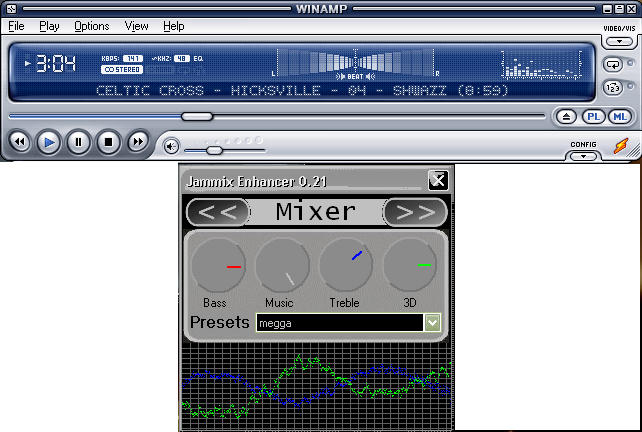Click the Jammix waveform graph
The image size is (642, 432).
coord(316,387)
